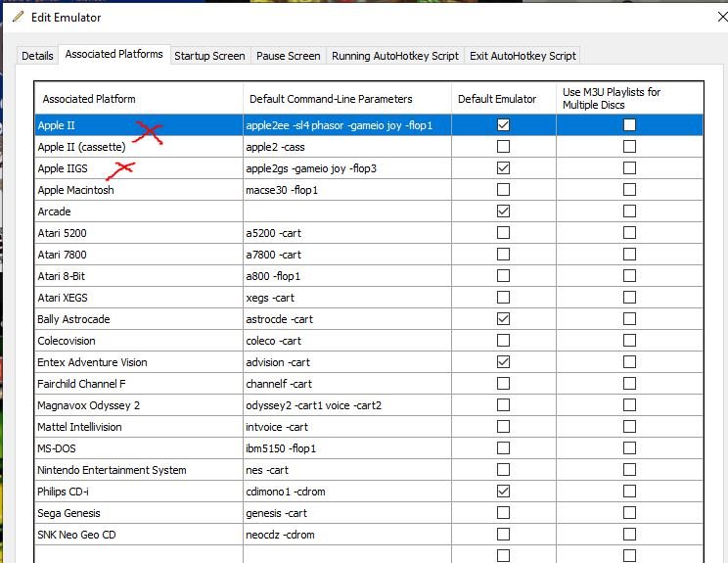Uncheck Default Emulator for Apple II

503,125
